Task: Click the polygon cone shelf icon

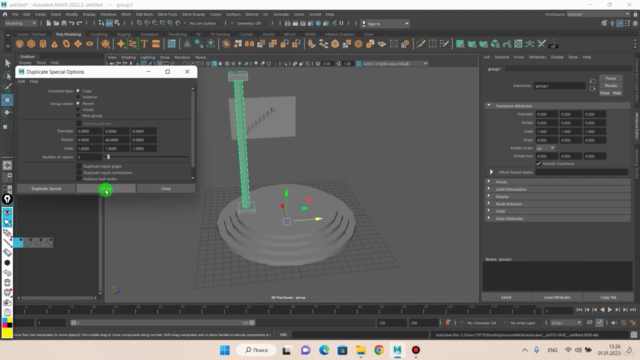Action: tap(54, 44)
